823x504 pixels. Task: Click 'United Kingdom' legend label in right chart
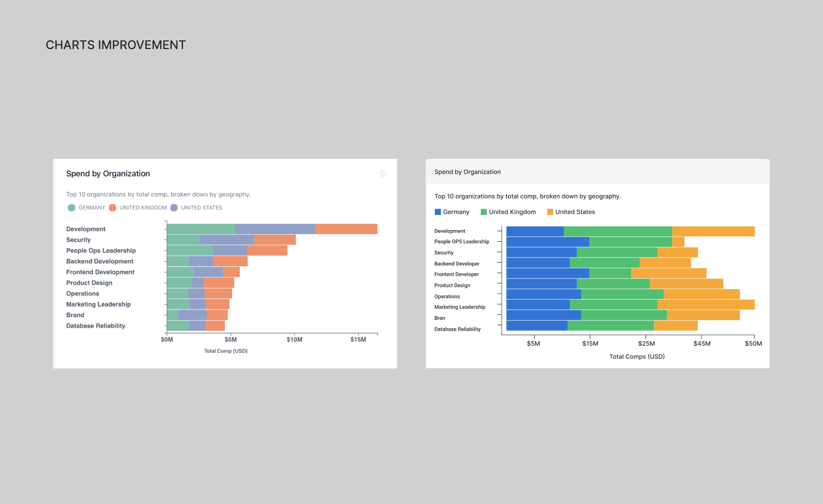[x=513, y=212]
